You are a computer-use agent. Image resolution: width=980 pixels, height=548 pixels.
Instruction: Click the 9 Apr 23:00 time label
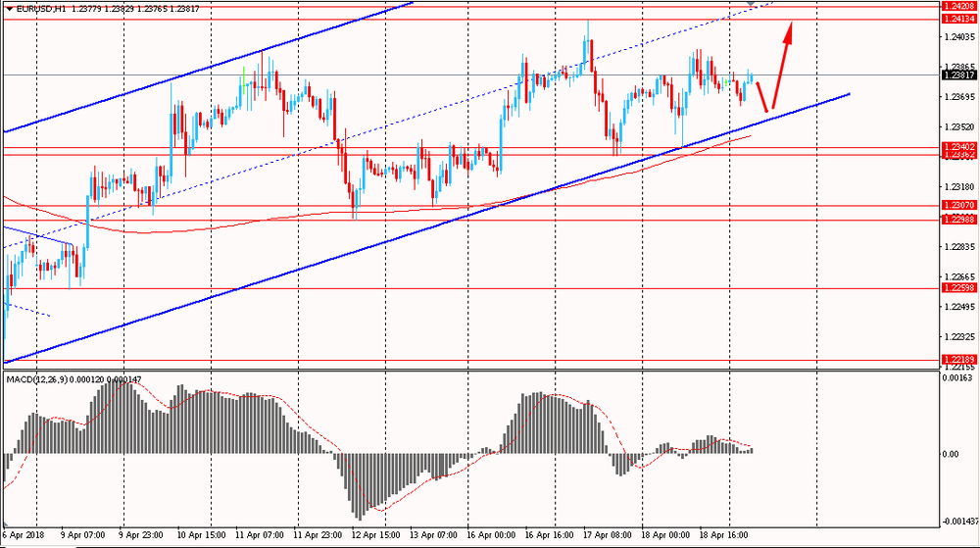140,535
